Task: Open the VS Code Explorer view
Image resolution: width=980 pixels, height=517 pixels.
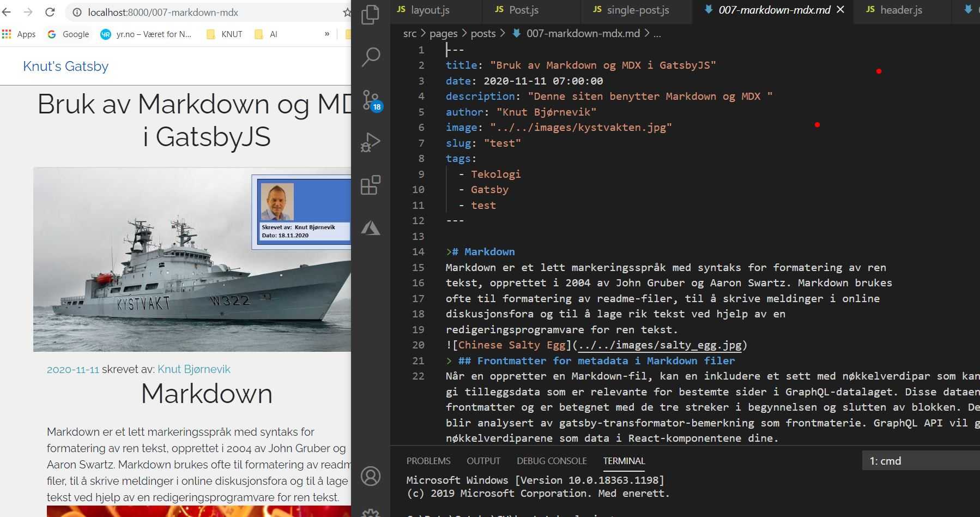Action: tap(371, 15)
